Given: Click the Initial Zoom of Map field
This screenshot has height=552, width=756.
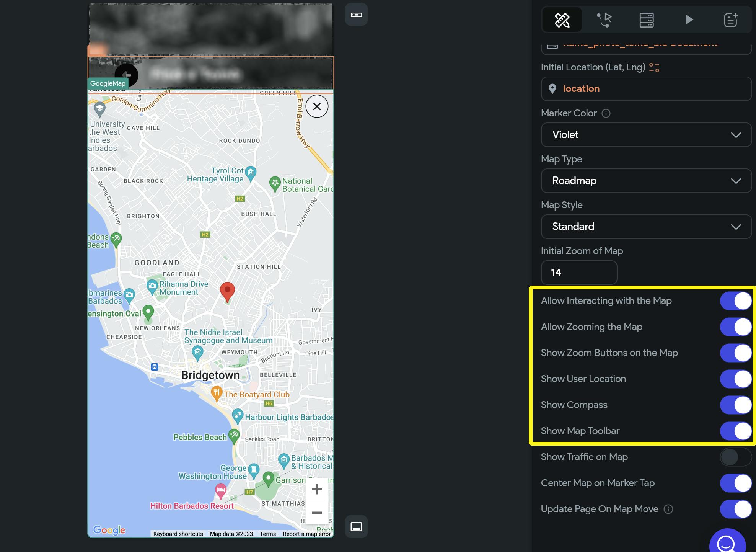Looking at the screenshot, I should 578,273.
